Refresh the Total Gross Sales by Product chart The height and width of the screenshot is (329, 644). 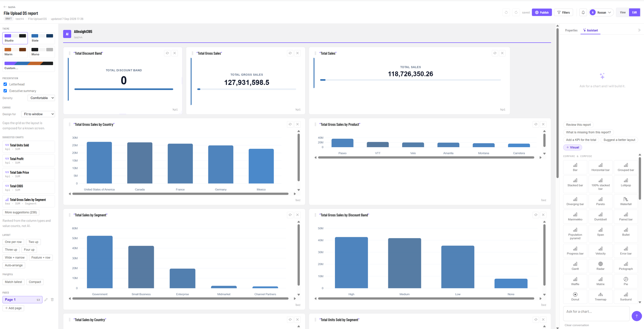coord(536,124)
